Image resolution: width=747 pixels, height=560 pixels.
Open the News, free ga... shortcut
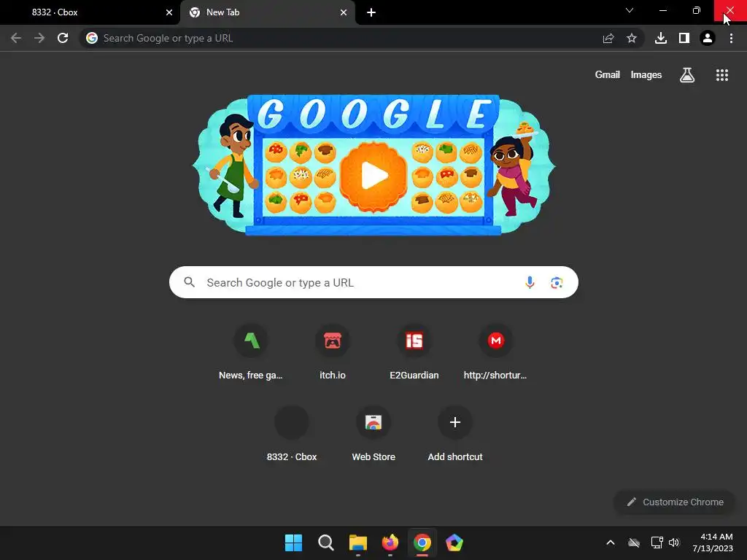251,352
